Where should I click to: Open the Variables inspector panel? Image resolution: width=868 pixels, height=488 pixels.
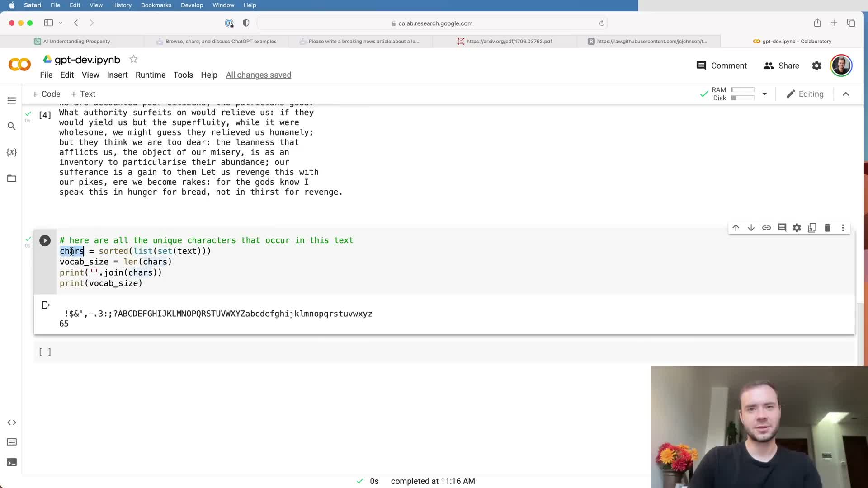point(12,152)
